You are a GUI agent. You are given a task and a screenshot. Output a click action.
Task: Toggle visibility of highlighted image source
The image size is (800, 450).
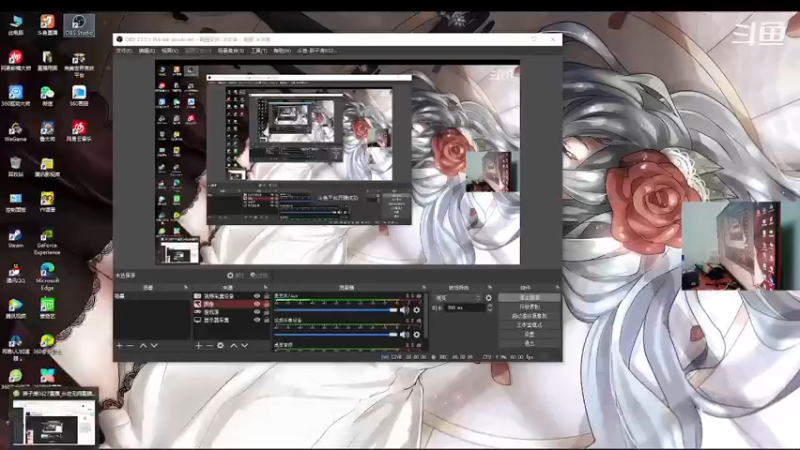[x=257, y=304]
